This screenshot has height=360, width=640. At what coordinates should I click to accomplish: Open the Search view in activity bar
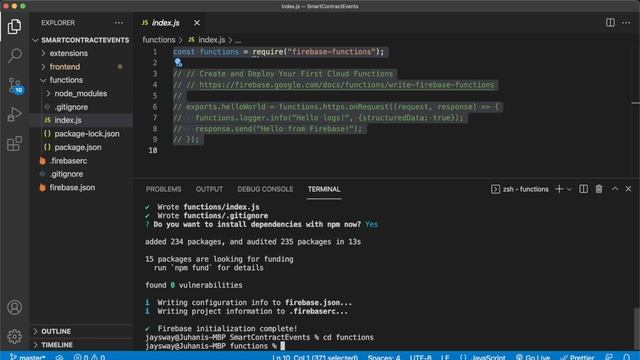tap(15, 55)
